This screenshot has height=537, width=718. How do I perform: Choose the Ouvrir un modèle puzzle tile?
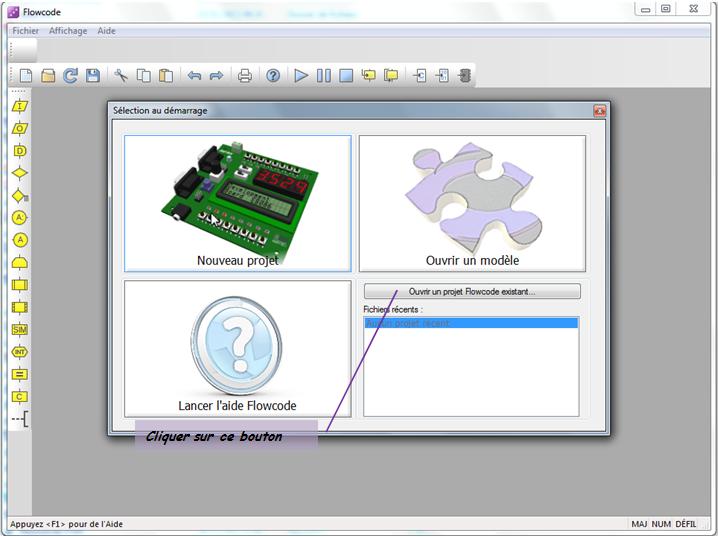[472, 203]
